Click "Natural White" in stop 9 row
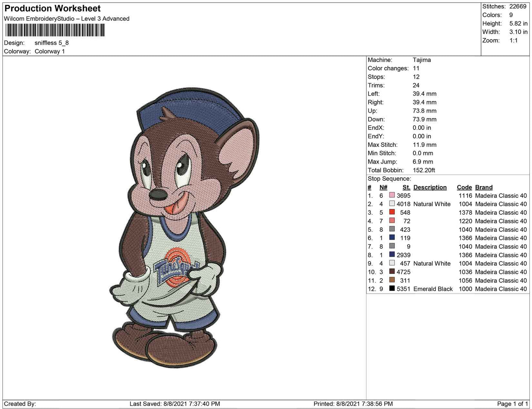This screenshot has height=409, width=532. tap(432, 263)
